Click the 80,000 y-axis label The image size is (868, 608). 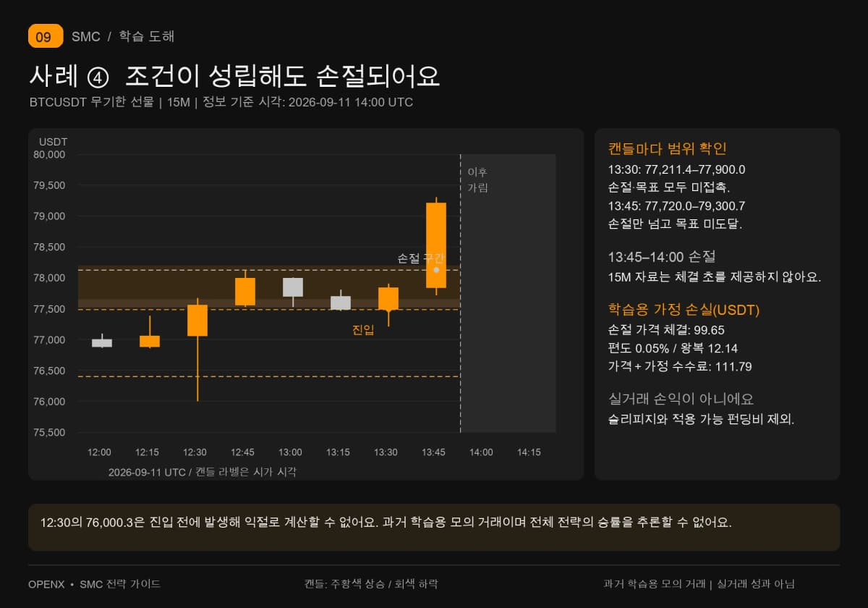50,154
